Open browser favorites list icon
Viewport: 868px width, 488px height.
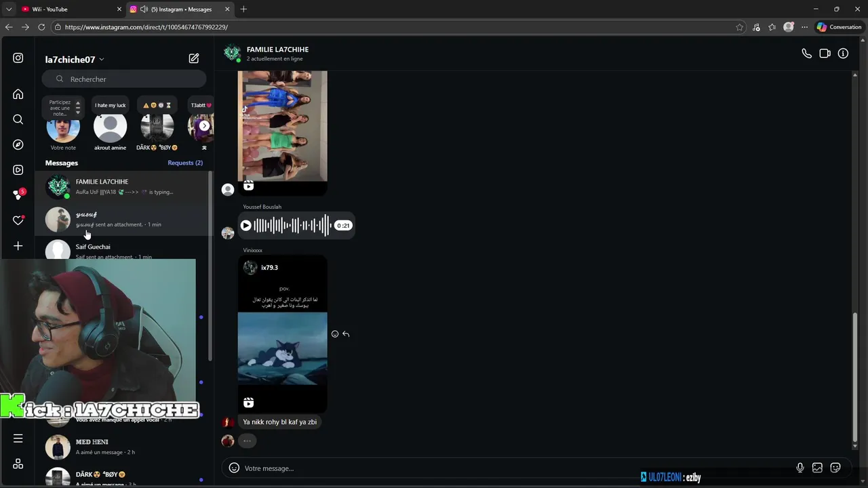point(772,27)
